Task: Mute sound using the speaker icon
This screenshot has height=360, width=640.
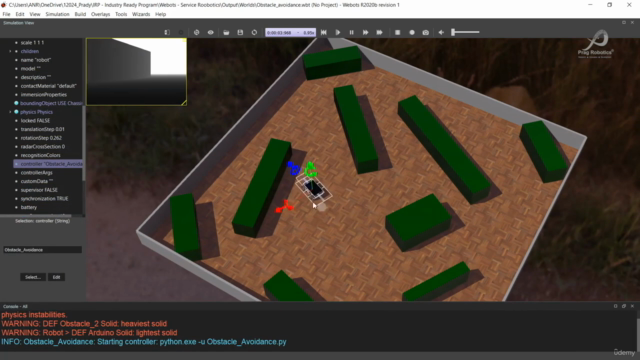Action: tap(441, 32)
